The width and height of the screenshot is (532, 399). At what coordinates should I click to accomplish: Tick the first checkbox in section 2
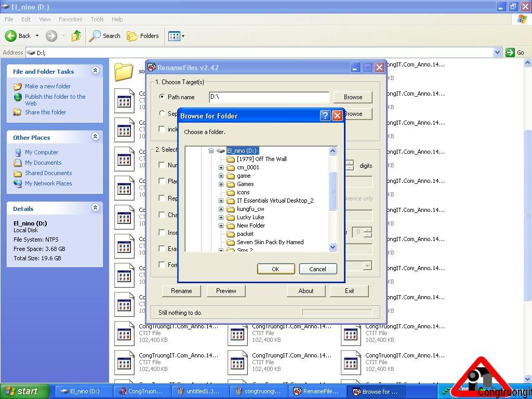pos(162,165)
